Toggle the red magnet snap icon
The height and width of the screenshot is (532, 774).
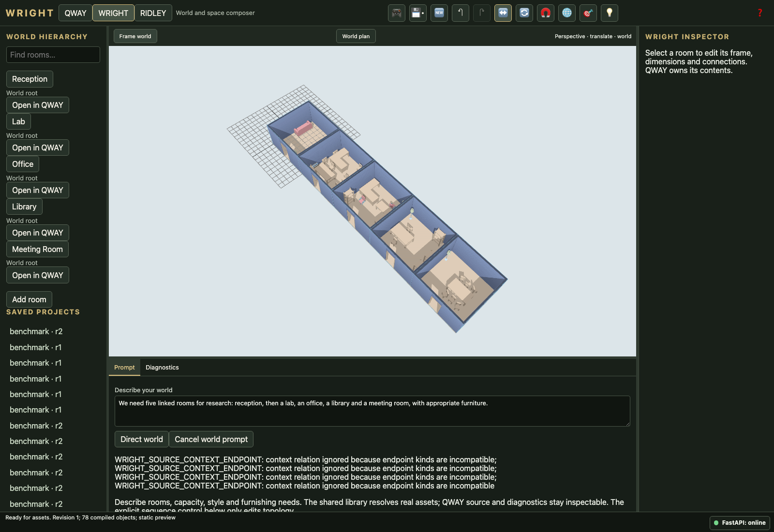(x=546, y=13)
